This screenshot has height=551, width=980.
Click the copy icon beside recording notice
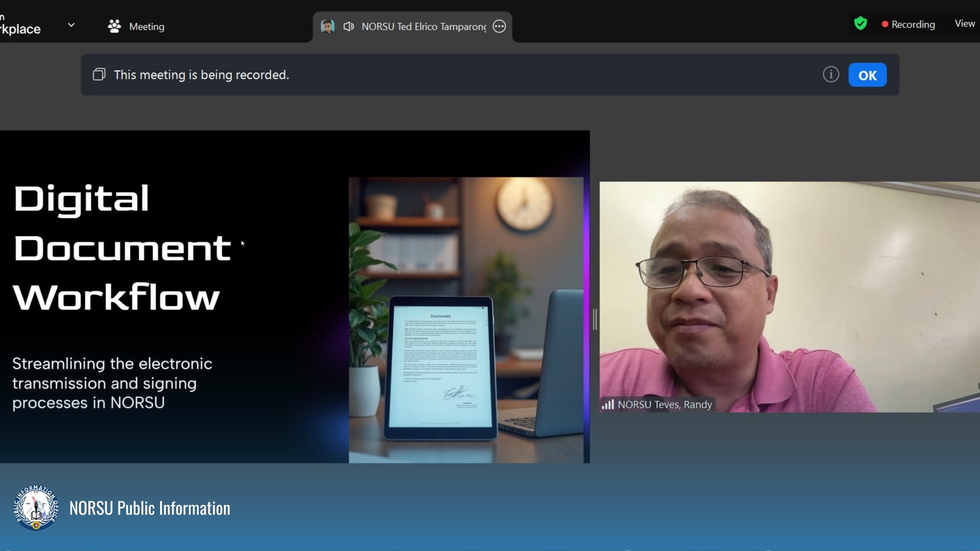99,75
